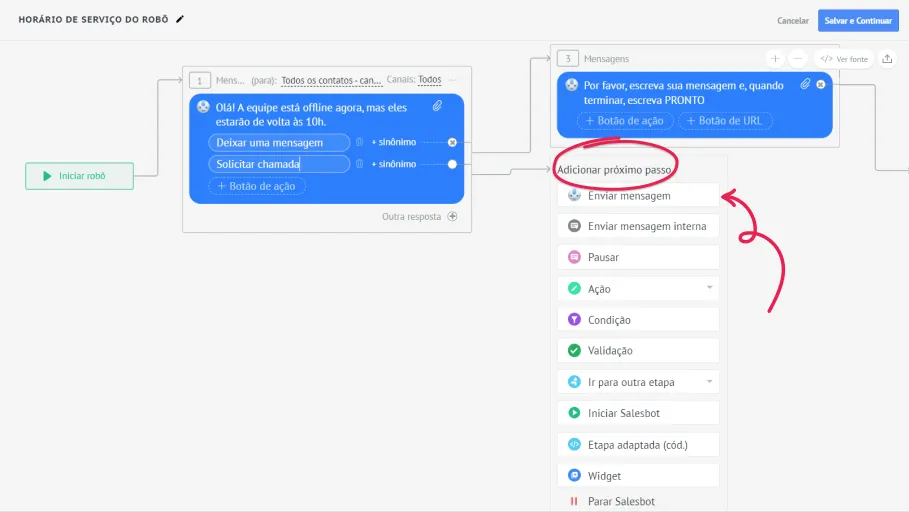Remove connection on Deixar uma mensagem connector
The image size is (909, 512).
point(452,142)
